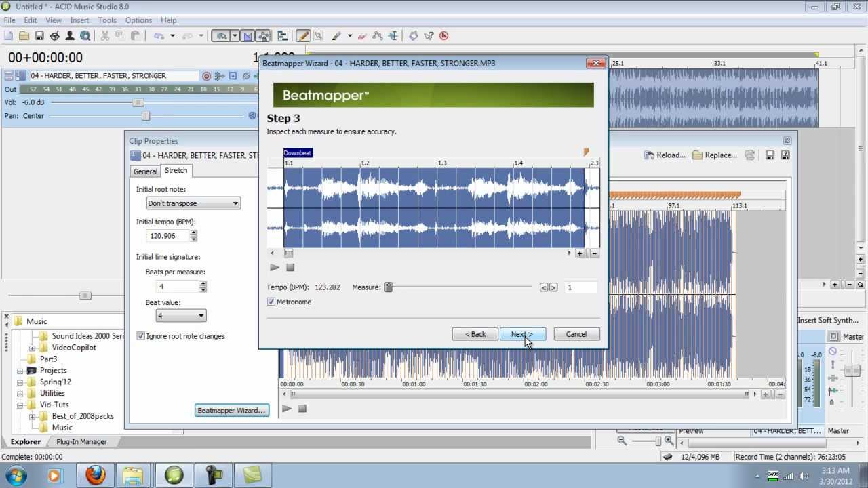Switch to the General tab in Clip Properties
The height and width of the screenshot is (488, 868).
145,171
